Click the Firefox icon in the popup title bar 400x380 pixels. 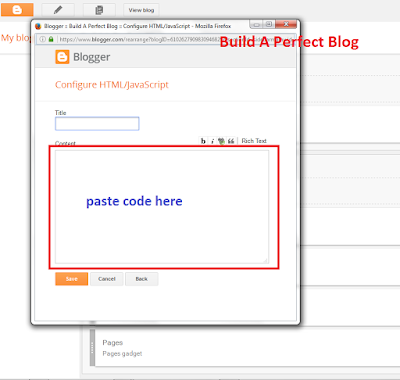click(38, 26)
